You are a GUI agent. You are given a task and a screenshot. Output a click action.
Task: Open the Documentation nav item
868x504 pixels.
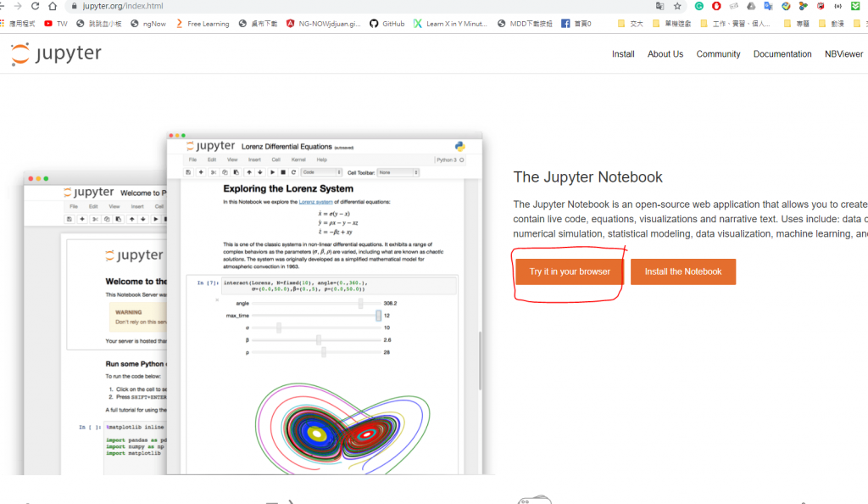pos(782,53)
